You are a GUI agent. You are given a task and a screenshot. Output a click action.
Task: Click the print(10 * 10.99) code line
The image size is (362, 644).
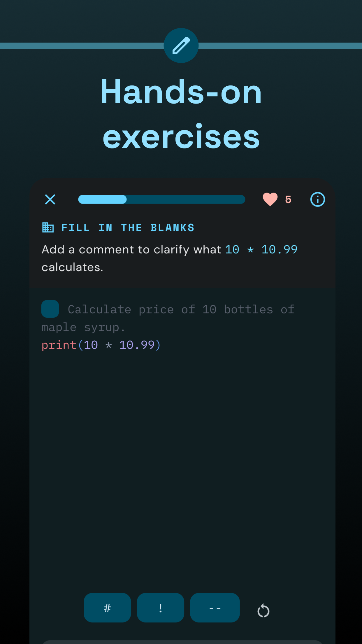tap(101, 345)
